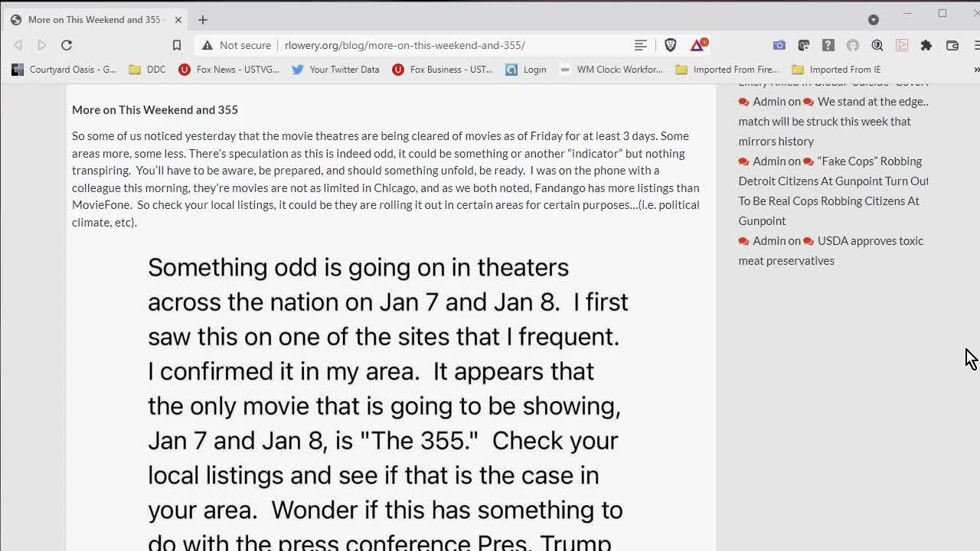Open Imported From IE bookmark folder

click(x=836, y=69)
